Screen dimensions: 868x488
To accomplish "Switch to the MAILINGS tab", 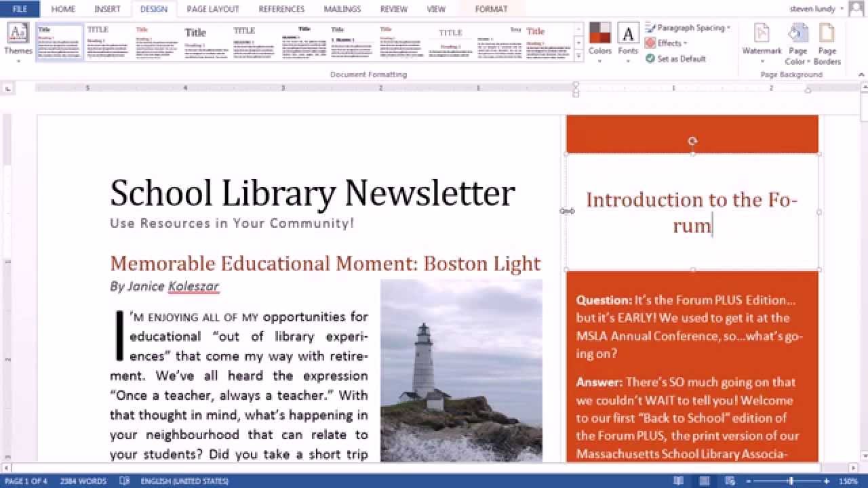I will pyautogui.click(x=342, y=9).
